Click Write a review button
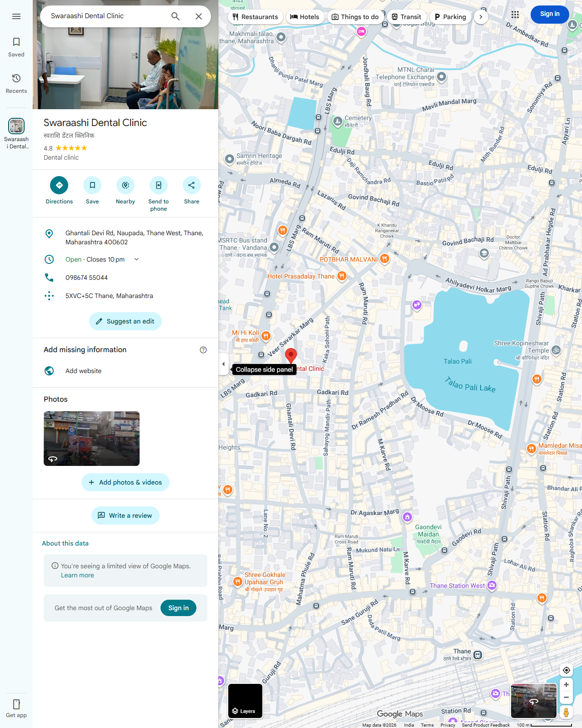This screenshot has height=728, width=582. [x=125, y=516]
